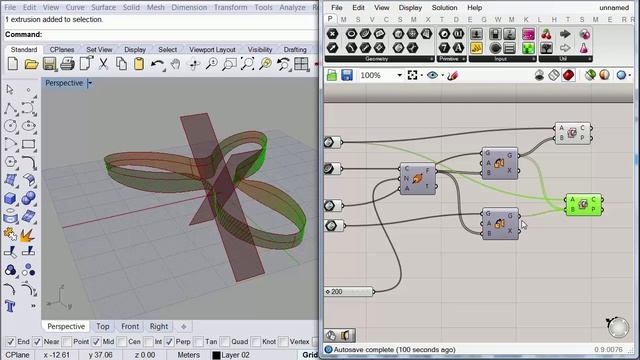
Task: Enable the Cen osnap checkbox
Action: point(122,341)
